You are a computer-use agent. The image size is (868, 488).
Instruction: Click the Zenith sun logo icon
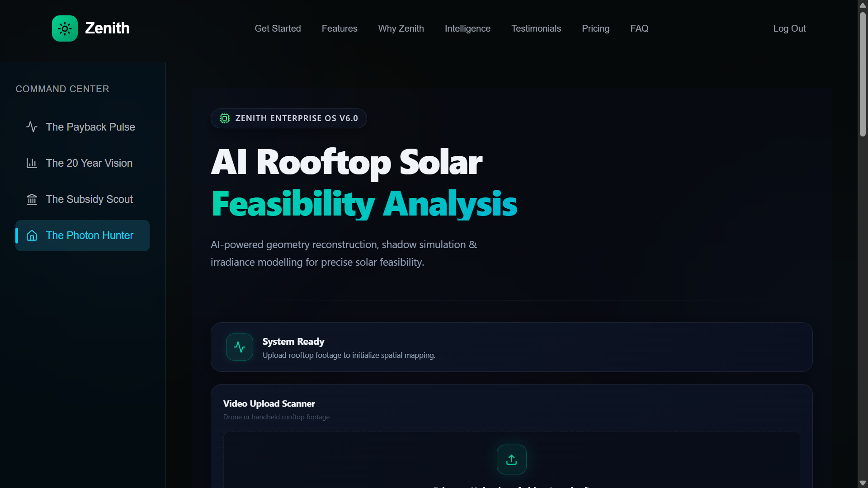coord(65,28)
